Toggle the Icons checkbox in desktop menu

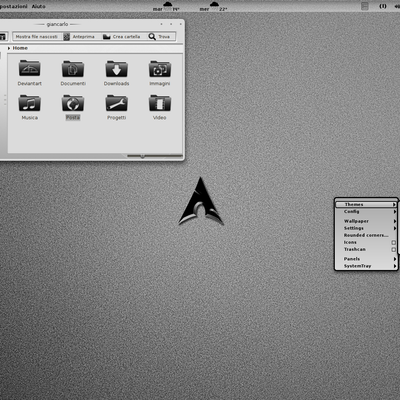coord(393,242)
